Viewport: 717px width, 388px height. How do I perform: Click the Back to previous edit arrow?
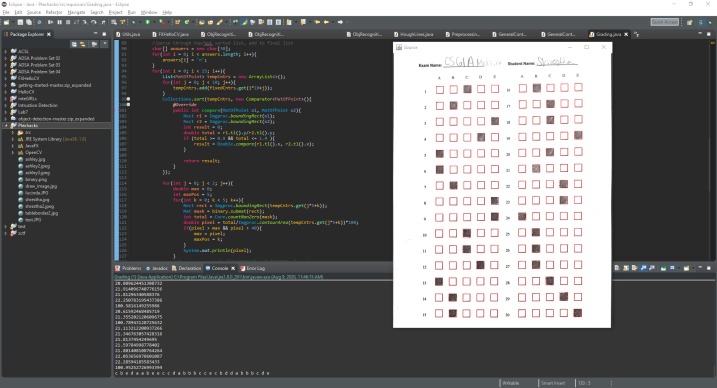click(317, 22)
